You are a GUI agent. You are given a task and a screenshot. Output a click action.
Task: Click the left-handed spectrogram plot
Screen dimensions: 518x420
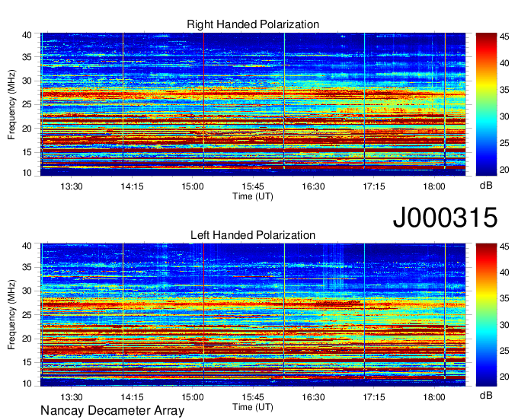[253, 315]
